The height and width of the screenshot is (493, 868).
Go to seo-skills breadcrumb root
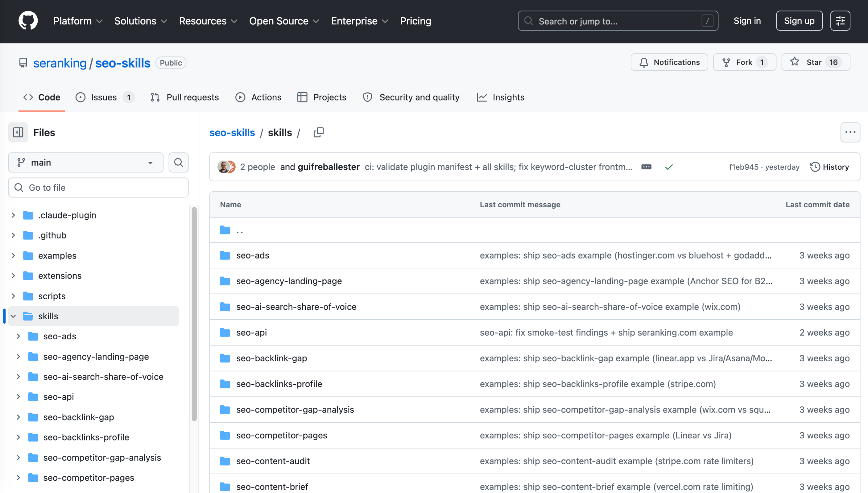232,133
